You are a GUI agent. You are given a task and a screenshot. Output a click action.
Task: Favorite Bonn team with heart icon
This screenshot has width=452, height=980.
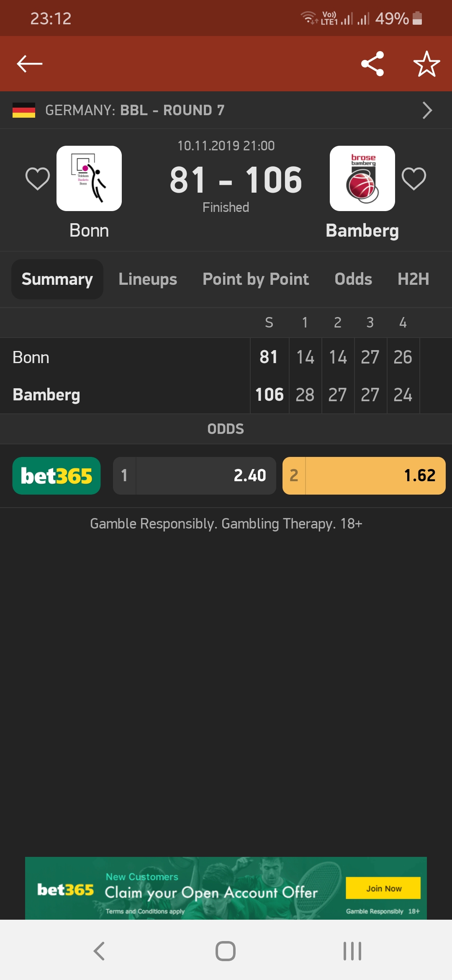(38, 179)
